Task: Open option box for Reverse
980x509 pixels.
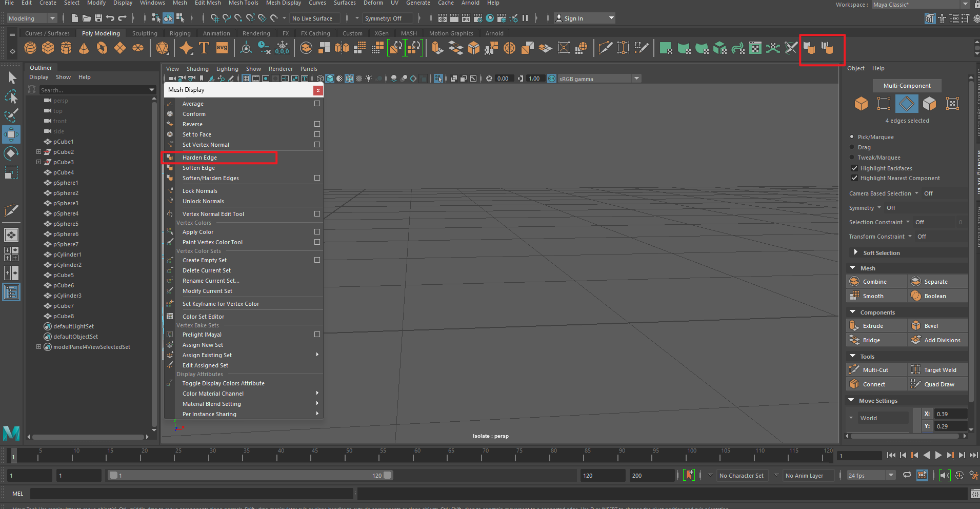Action: pyautogui.click(x=317, y=124)
